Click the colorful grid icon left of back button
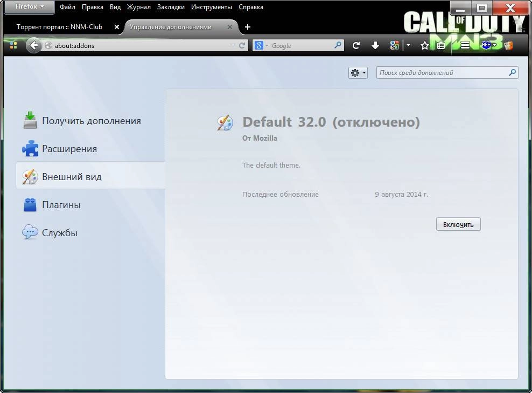Image resolution: width=532 pixels, height=393 pixels. click(13, 45)
